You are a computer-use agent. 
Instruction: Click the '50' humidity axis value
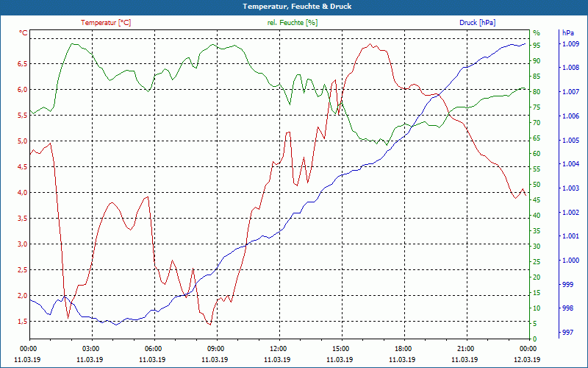pyautogui.click(x=537, y=185)
